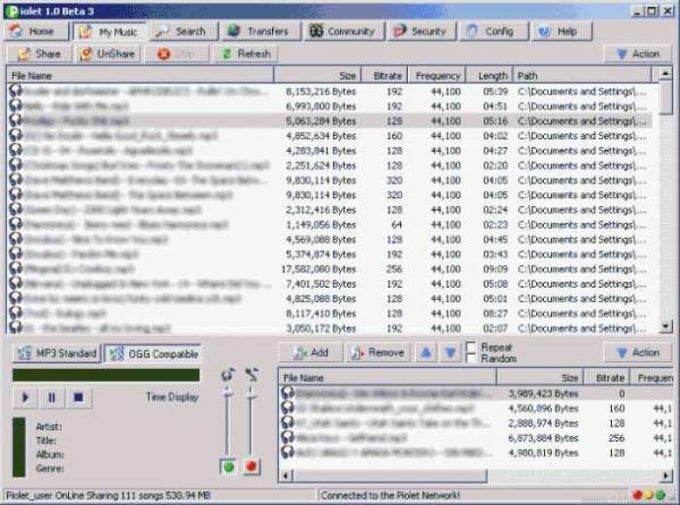
Task: Sort library by Path column header
Action: [x=582, y=75]
